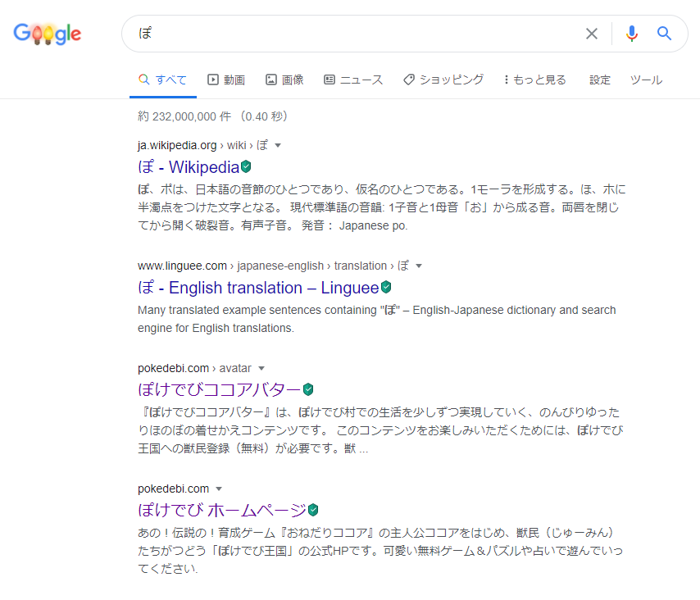This screenshot has width=700, height=600.
Task: Open the ぽけでび ホームページ result
Action: click(x=222, y=510)
